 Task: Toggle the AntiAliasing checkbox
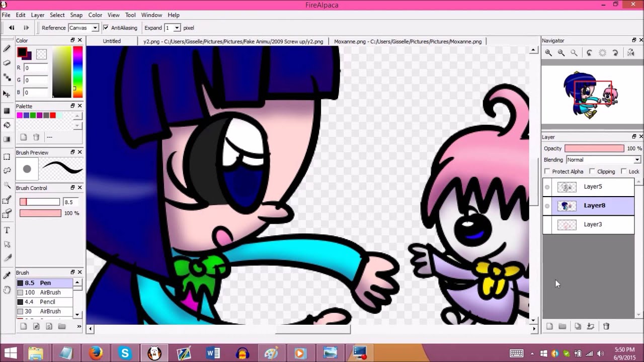[x=106, y=28]
